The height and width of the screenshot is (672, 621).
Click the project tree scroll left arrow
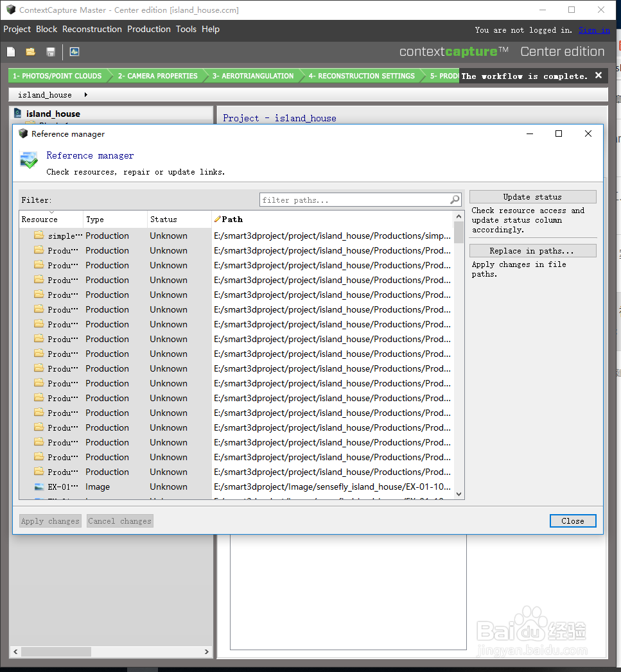coord(15,651)
